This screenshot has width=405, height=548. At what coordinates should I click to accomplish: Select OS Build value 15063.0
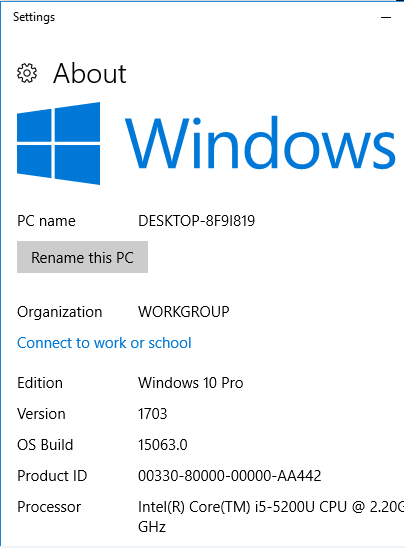click(x=162, y=445)
